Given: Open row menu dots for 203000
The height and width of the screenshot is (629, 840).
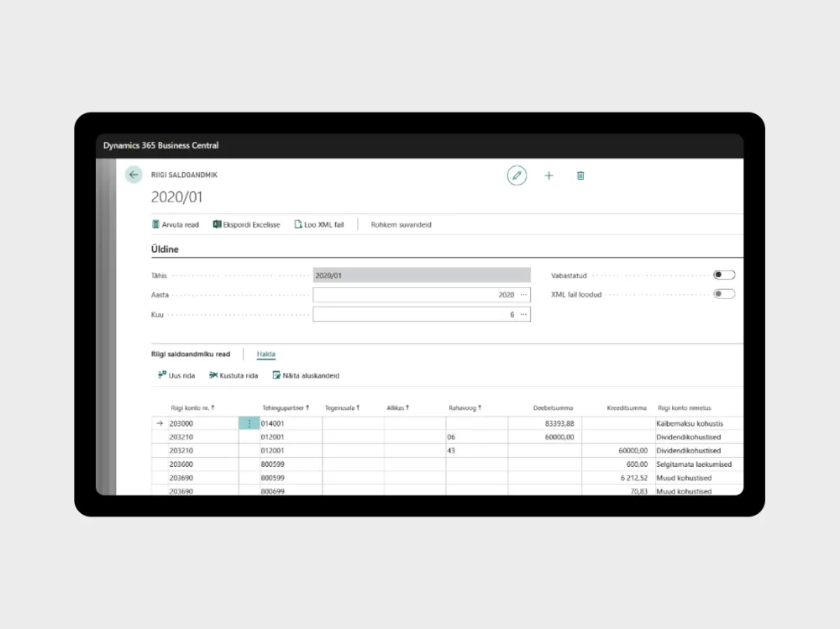Looking at the screenshot, I should tap(249, 423).
